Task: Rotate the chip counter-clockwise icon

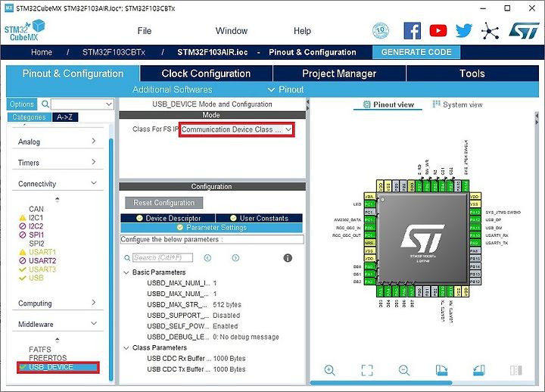Action: (x=479, y=370)
